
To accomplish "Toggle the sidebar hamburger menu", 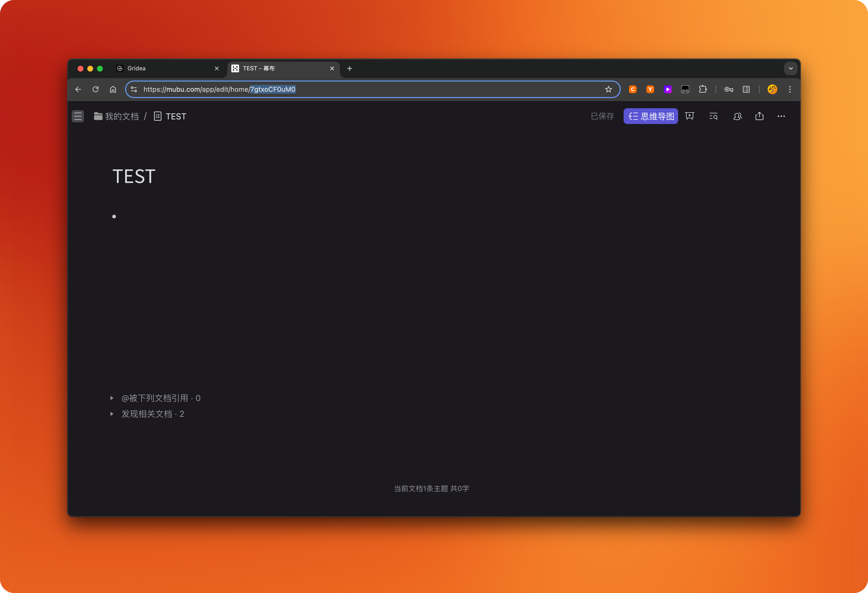I will pos(78,116).
